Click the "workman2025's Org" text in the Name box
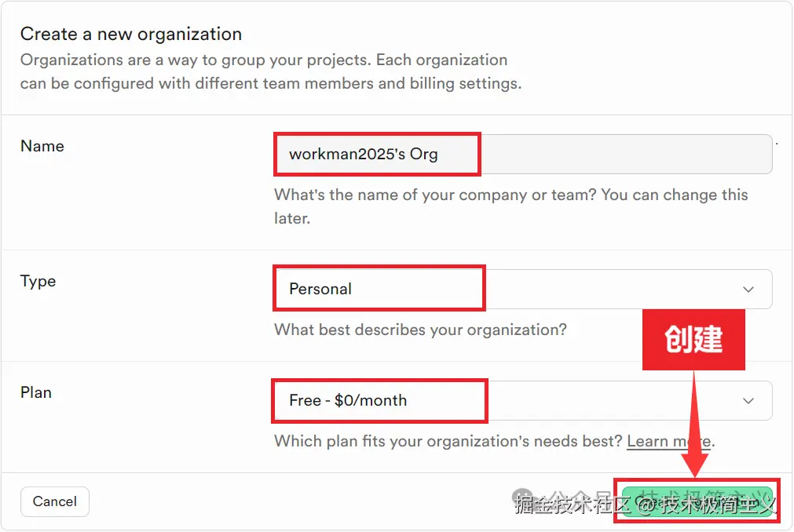Viewport: 794px width, 532px height. (364, 154)
